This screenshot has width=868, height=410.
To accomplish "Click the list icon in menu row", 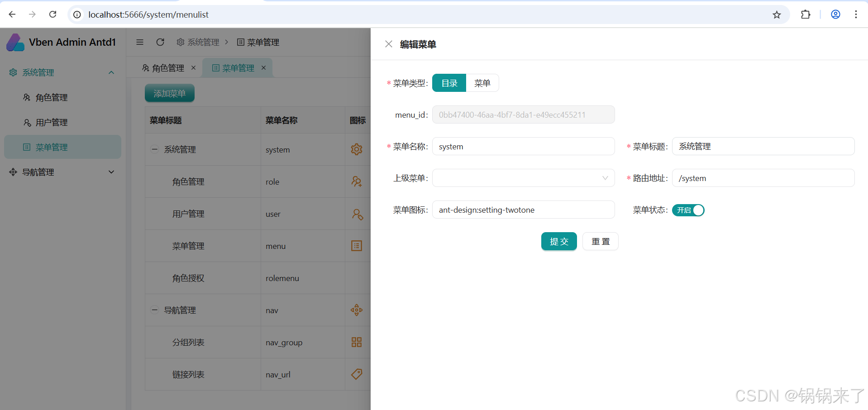I will [x=357, y=246].
